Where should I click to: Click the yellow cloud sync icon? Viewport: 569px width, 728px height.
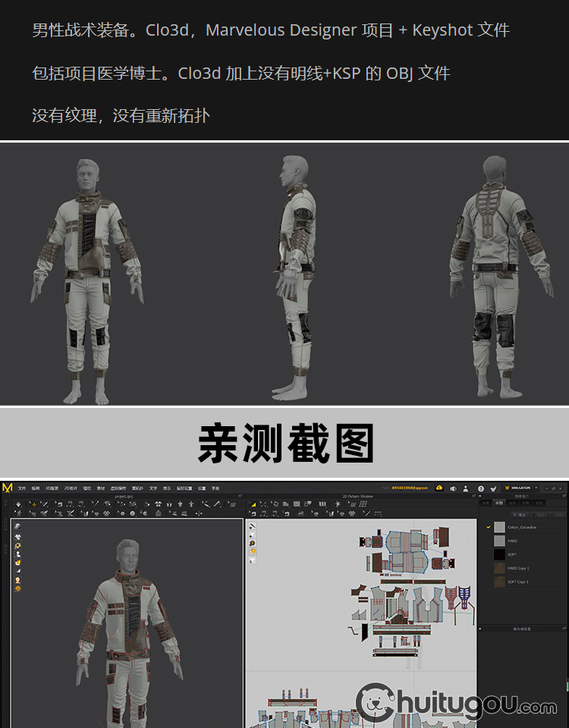tap(439, 488)
